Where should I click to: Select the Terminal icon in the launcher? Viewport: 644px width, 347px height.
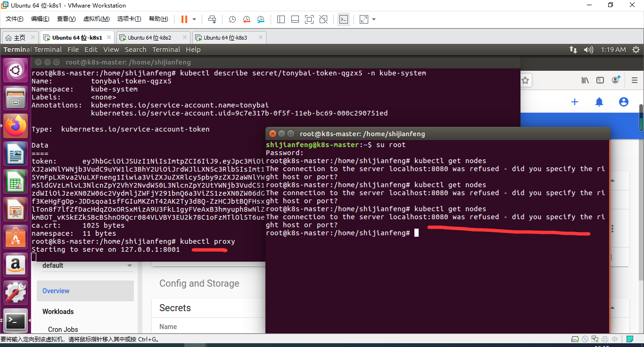(x=16, y=321)
